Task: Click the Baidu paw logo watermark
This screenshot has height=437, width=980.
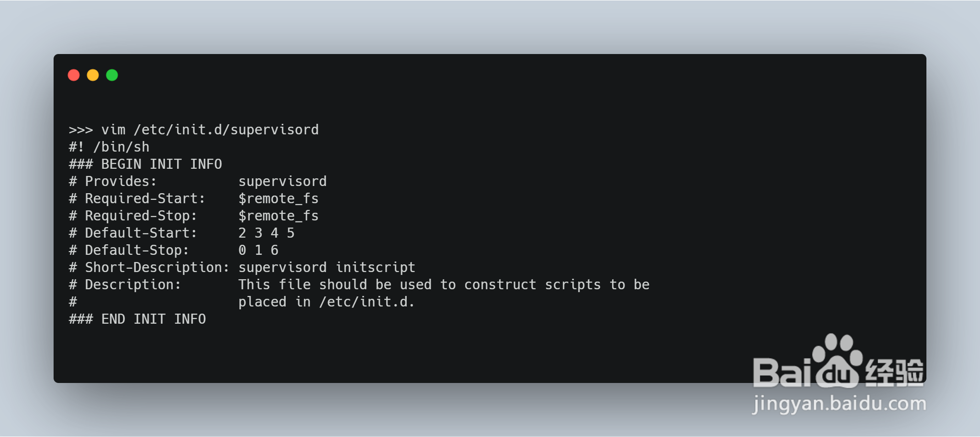Action: (x=837, y=361)
